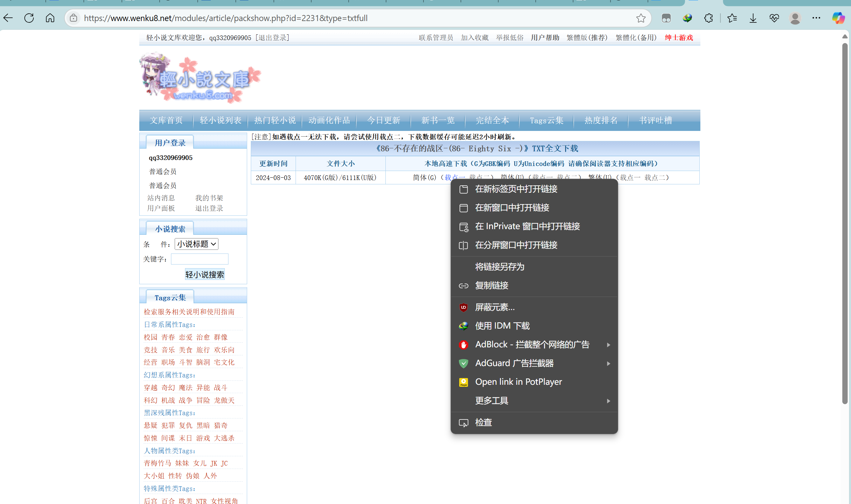Click the 退出登录 link in top bar
The image size is (851, 504).
click(272, 37)
